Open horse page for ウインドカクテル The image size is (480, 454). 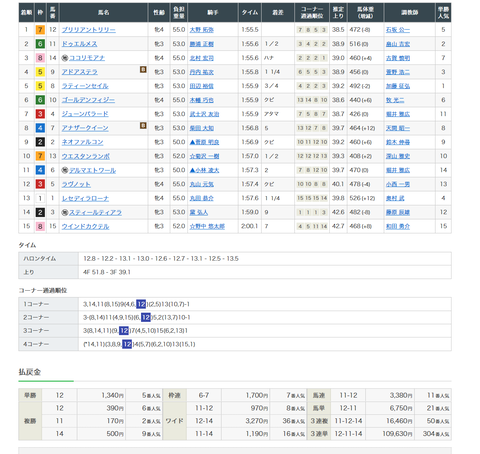pyautogui.click(x=85, y=226)
